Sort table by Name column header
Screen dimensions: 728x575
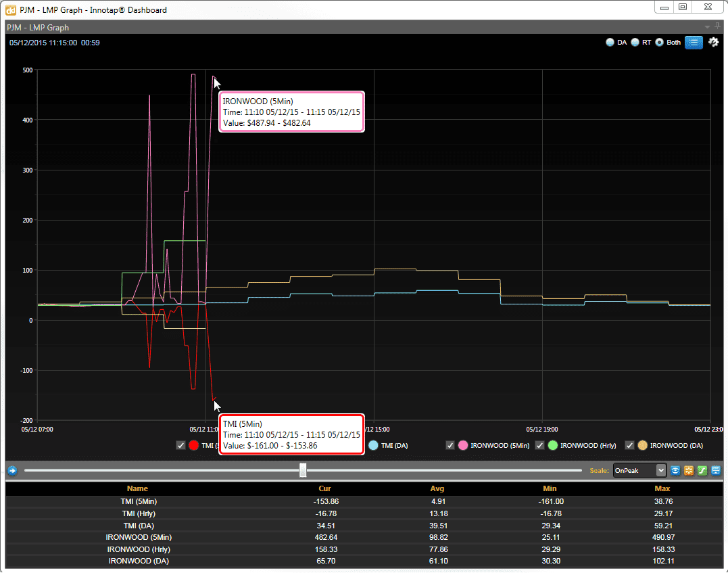tap(137, 488)
